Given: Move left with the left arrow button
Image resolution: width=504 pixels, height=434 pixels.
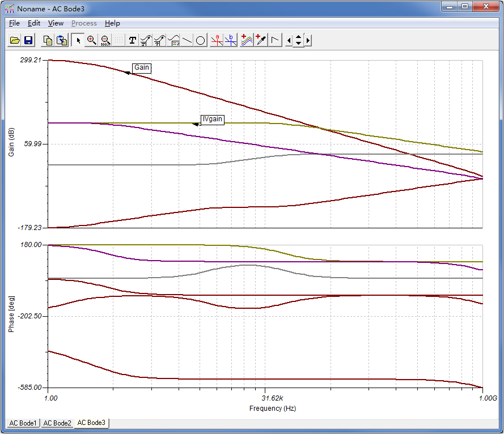Looking at the screenshot, I should [289, 40].
